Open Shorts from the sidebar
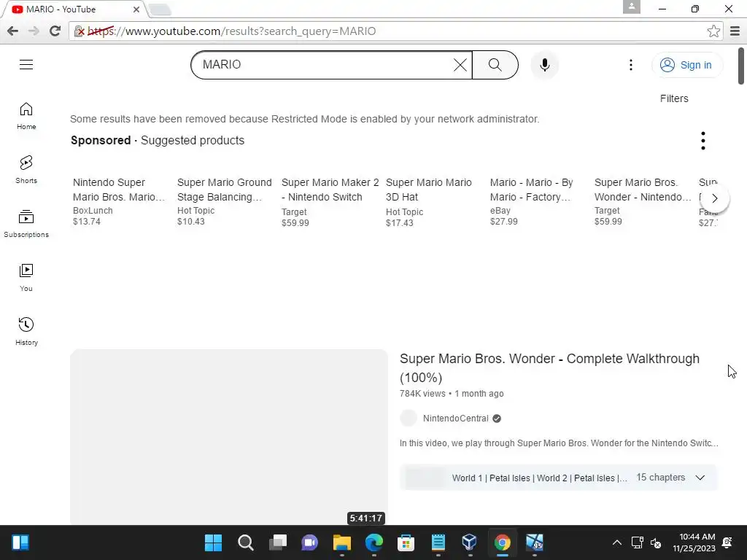The image size is (747, 560). click(x=26, y=169)
